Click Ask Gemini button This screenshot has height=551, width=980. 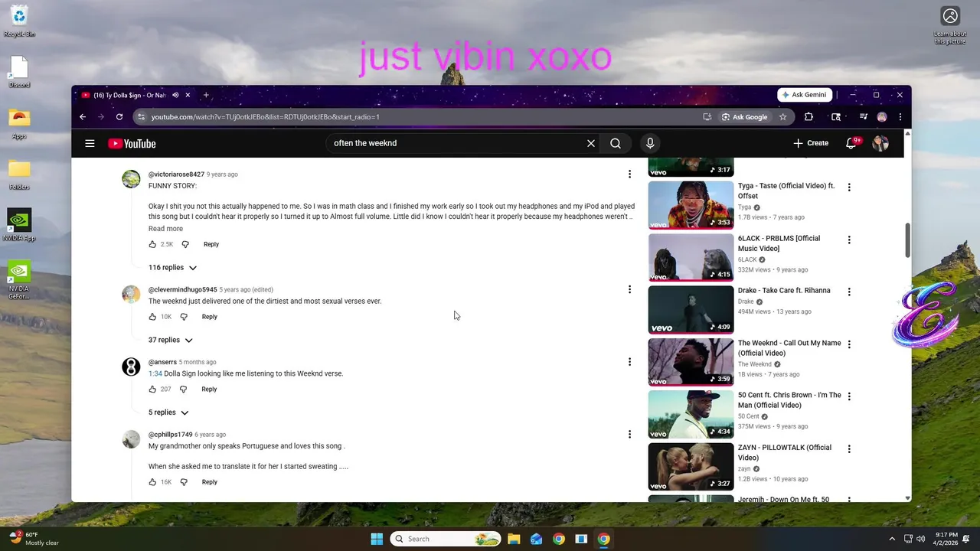coord(805,95)
